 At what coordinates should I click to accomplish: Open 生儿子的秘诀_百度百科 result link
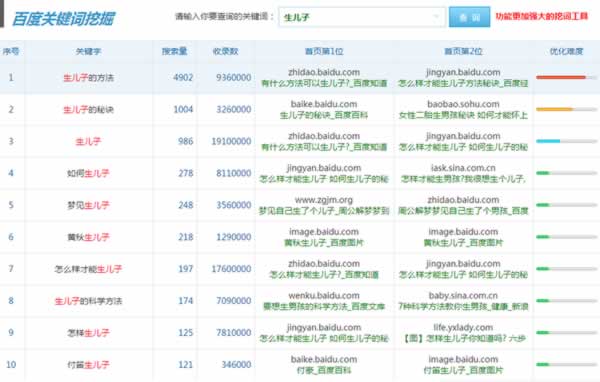324,115
